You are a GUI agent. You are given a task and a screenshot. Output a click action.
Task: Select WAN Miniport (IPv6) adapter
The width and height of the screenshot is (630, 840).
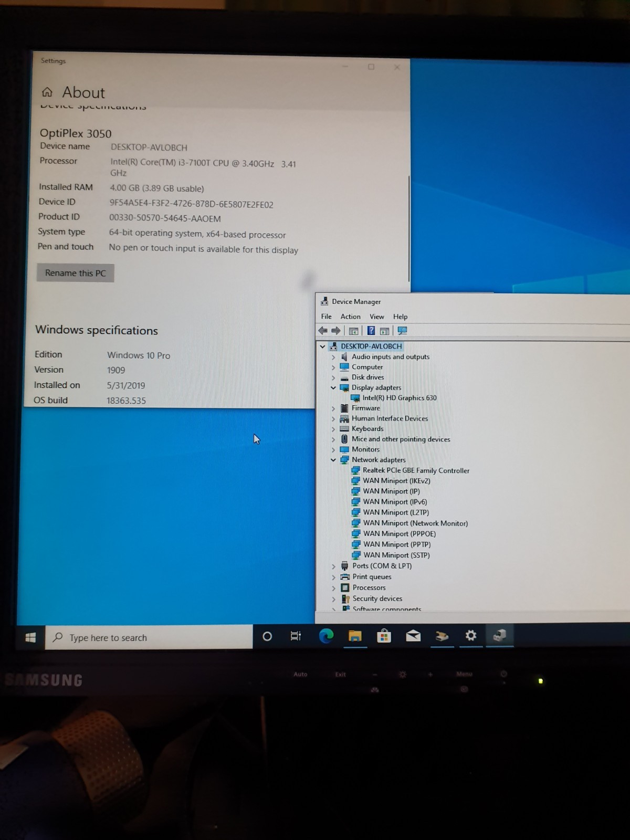click(x=395, y=502)
